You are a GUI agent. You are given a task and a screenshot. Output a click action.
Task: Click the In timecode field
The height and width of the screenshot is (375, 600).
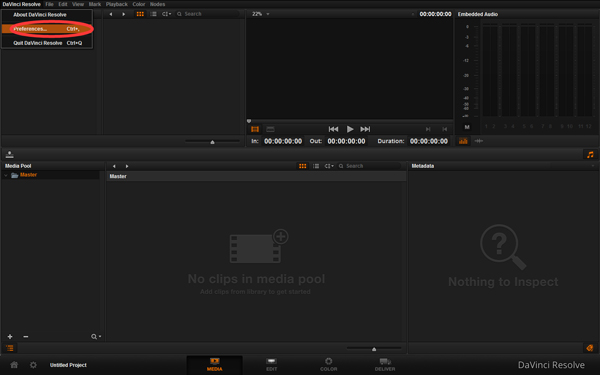click(x=283, y=141)
